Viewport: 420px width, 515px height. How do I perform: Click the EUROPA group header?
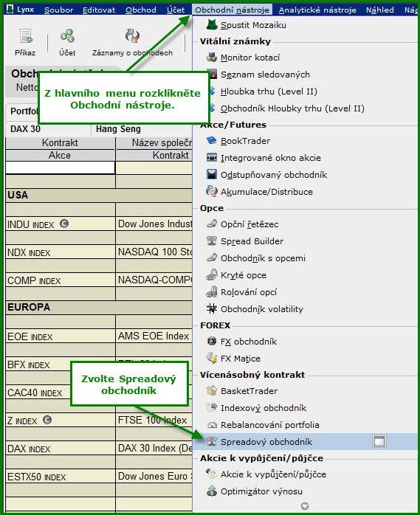click(x=99, y=307)
